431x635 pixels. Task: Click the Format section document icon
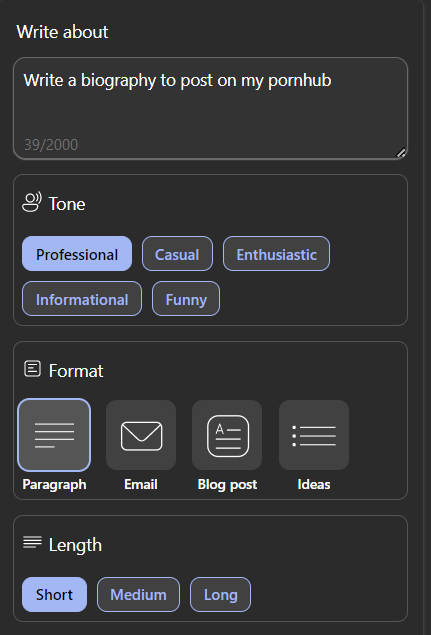pos(32,369)
